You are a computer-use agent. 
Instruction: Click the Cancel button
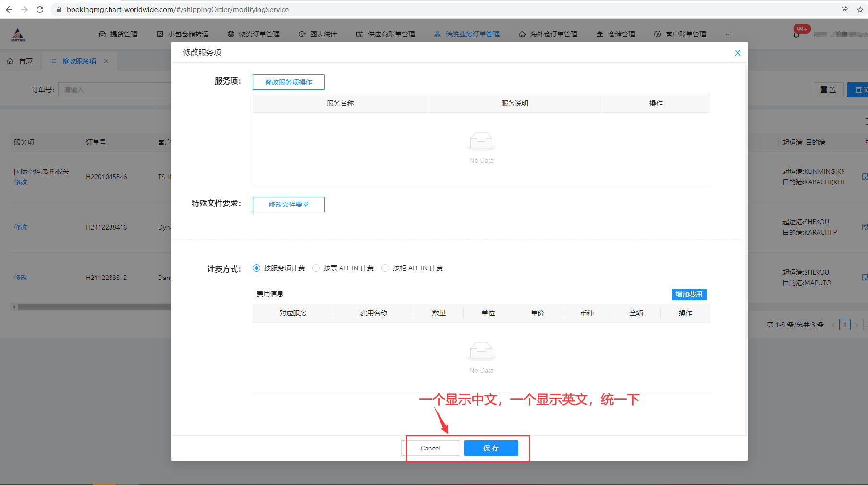click(430, 448)
